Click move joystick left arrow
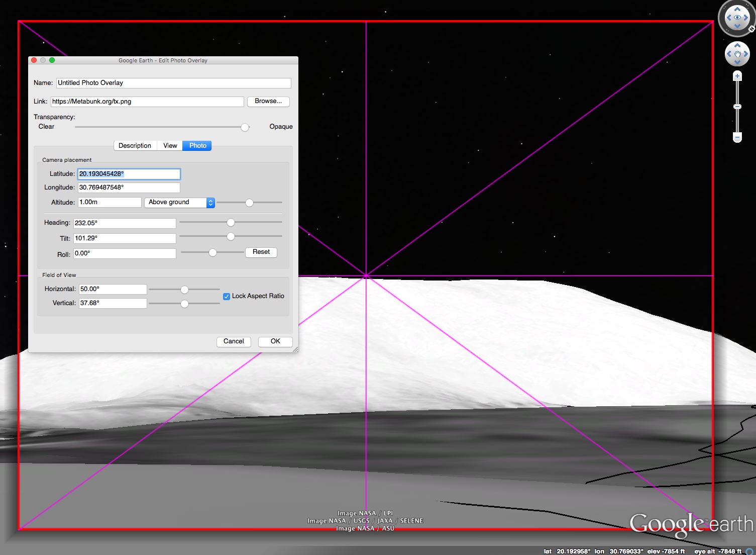The height and width of the screenshot is (555, 756). click(729, 54)
